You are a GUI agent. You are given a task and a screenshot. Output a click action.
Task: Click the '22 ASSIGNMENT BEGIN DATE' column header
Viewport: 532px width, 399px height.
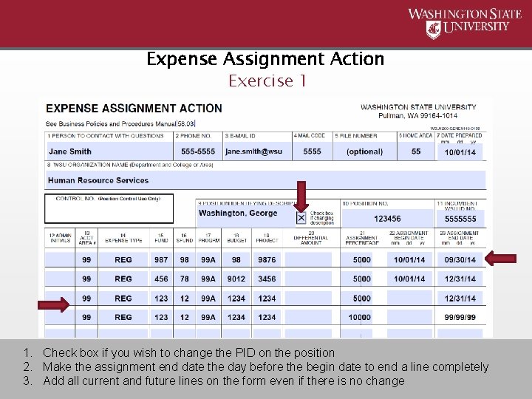coord(409,238)
